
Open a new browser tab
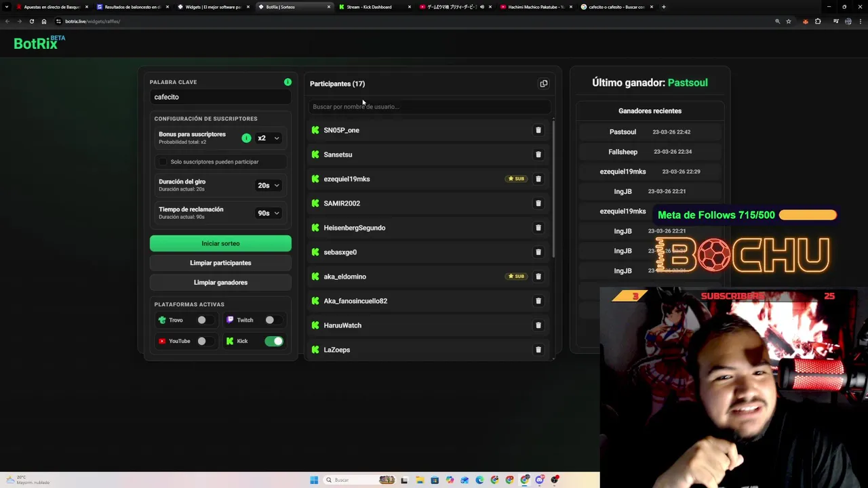click(663, 7)
